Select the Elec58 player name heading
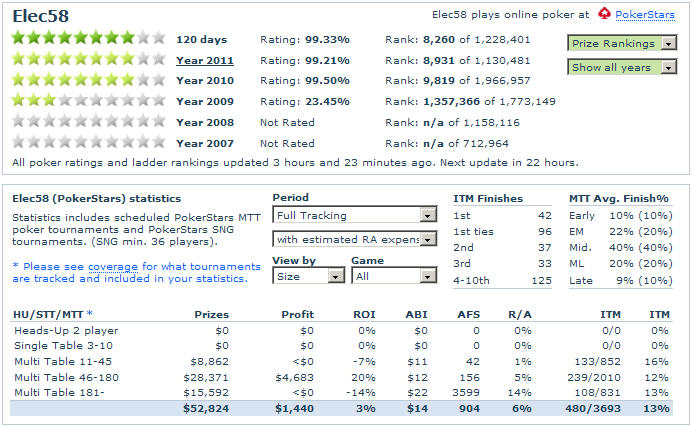This screenshot has height=427, width=692. tap(41, 16)
